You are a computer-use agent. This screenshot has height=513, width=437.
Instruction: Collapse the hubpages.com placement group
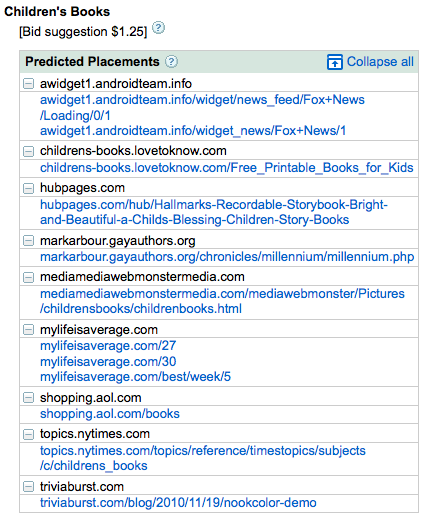(29, 188)
